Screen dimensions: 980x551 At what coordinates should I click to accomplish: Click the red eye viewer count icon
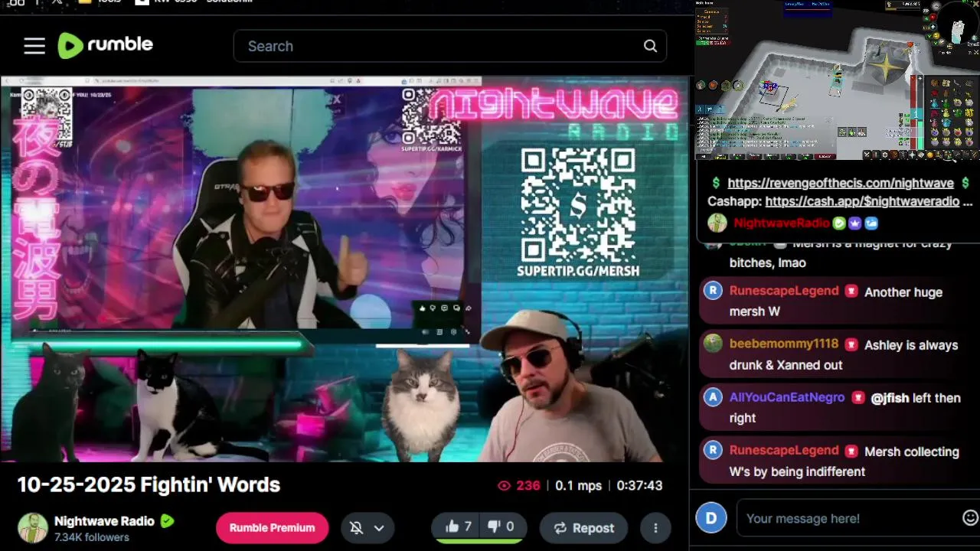[x=504, y=485]
